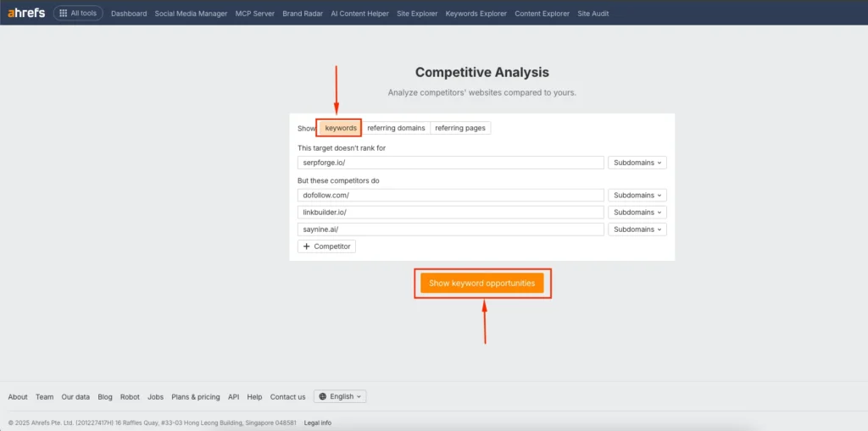This screenshot has width=868, height=431.
Task: Open the Blog footer link
Action: (105, 396)
